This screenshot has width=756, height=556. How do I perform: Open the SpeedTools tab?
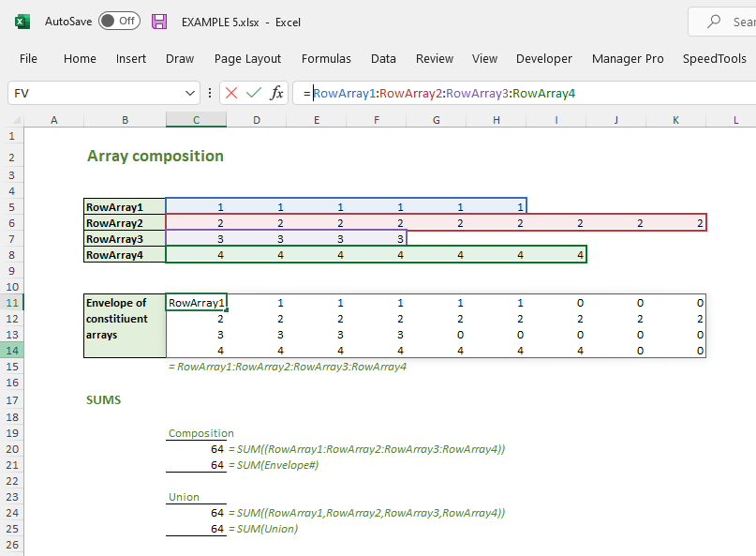(715, 58)
